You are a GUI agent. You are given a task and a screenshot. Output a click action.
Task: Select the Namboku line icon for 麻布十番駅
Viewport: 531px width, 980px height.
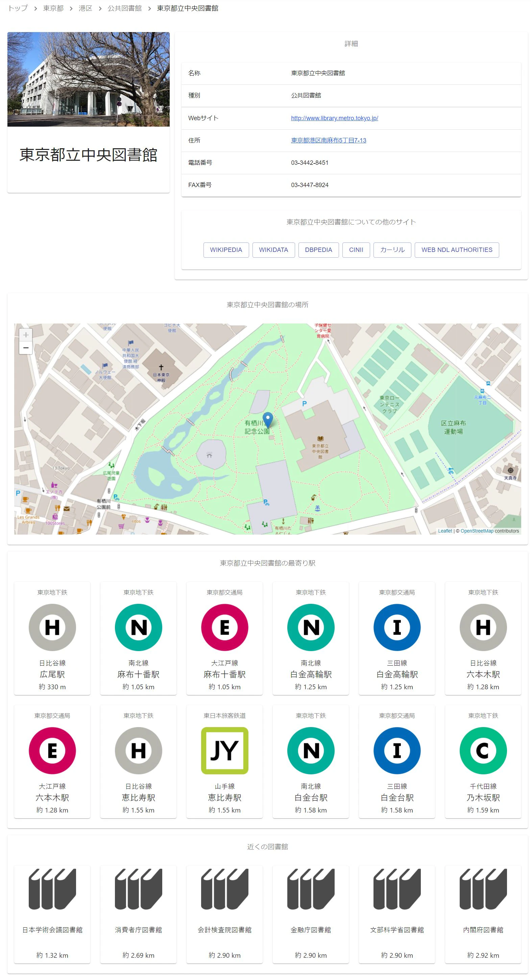pos(139,627)
